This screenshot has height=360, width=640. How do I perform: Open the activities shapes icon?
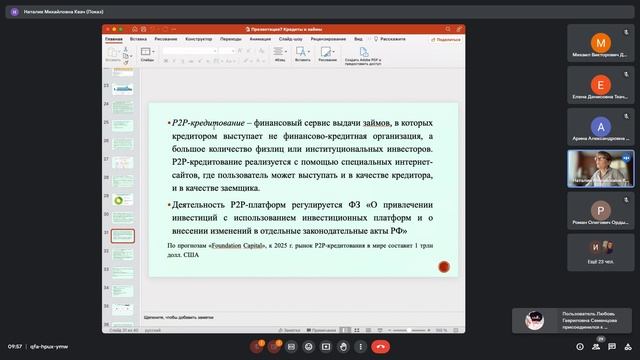pos(628,347)
